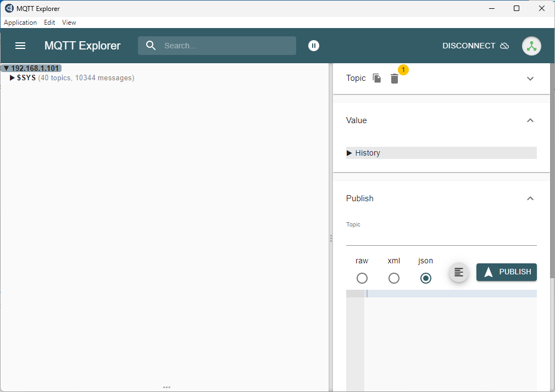555x392 pixels.
Task: Maximize the MQTT Explorer window
Action: [517, 8]
